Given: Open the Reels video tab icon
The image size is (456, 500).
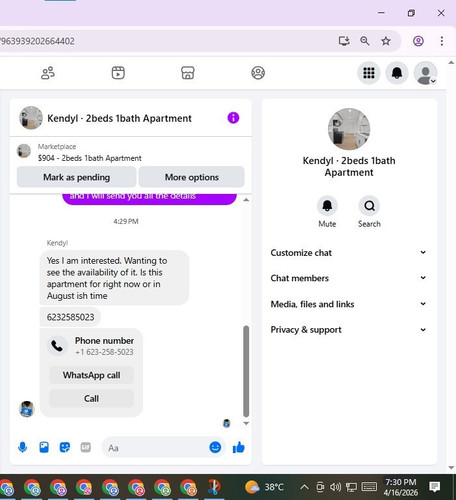Looking at the screenshot, I should pyautogui.click(x=118, y=73).
